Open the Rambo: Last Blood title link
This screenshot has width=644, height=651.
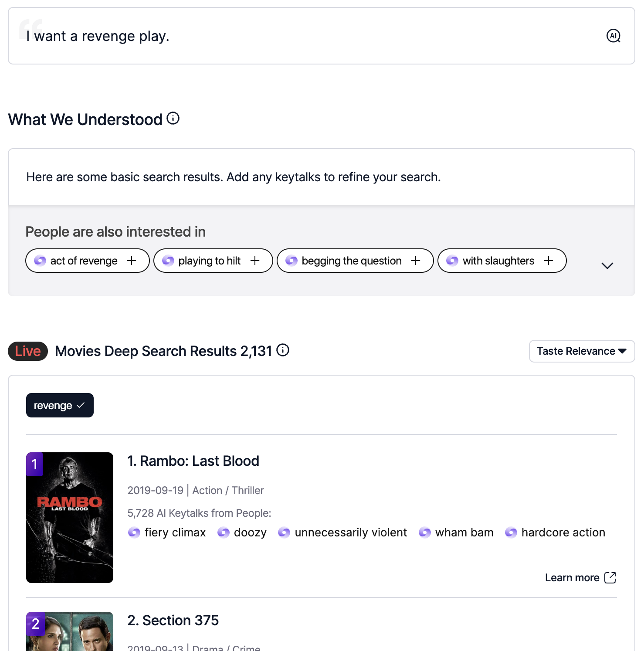193,461
